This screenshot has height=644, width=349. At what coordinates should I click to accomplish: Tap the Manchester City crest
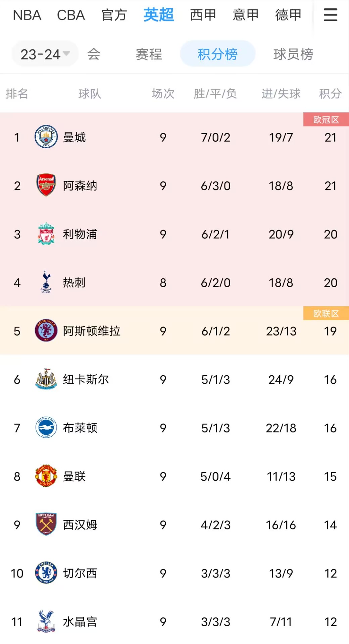click(x=46, y=137)
